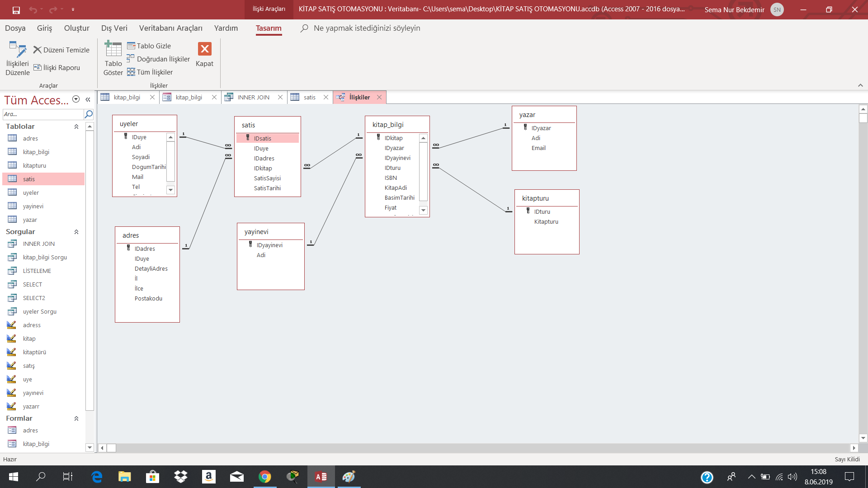Open Access from the Windows taskbar
This screenshot has width=868, height=488.
click(x=321, y=477)
